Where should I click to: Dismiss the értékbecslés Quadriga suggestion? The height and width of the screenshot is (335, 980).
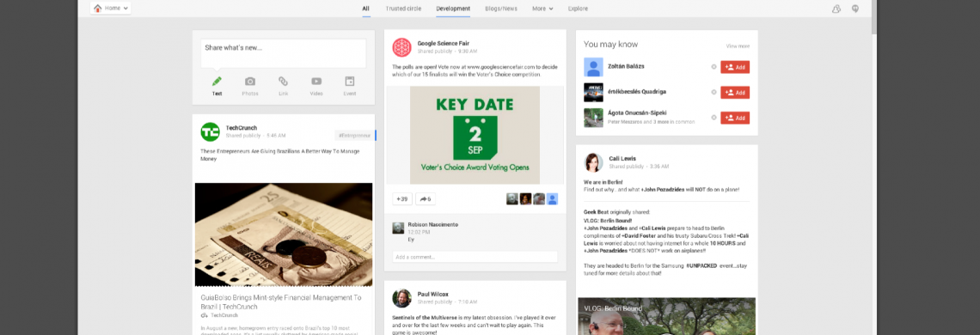tap(714, 93)
